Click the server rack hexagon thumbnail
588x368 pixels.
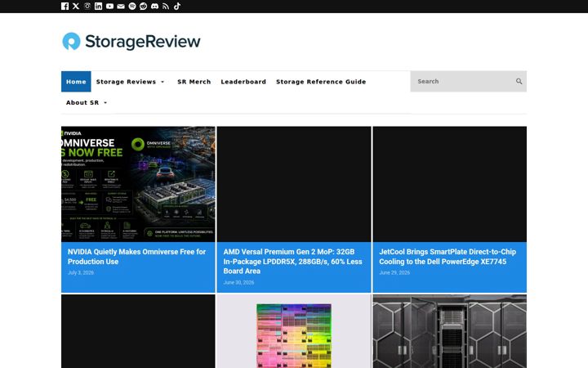click(450, 331)
